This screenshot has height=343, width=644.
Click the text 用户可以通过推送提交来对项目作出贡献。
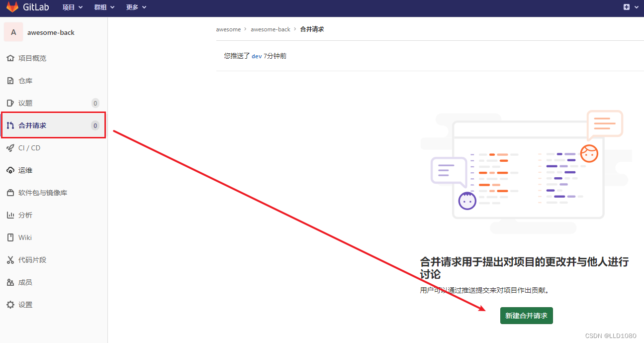pos(485,290)
